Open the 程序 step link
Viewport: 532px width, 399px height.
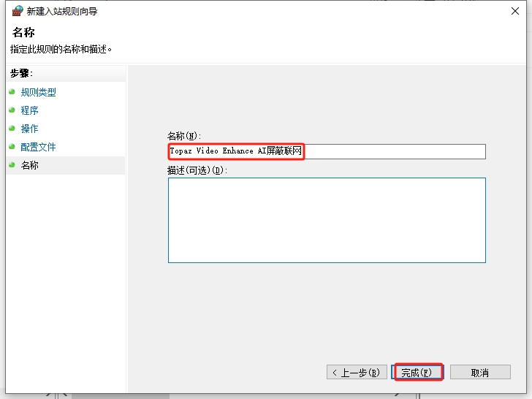pyautogui.click(x=29, y=110)
